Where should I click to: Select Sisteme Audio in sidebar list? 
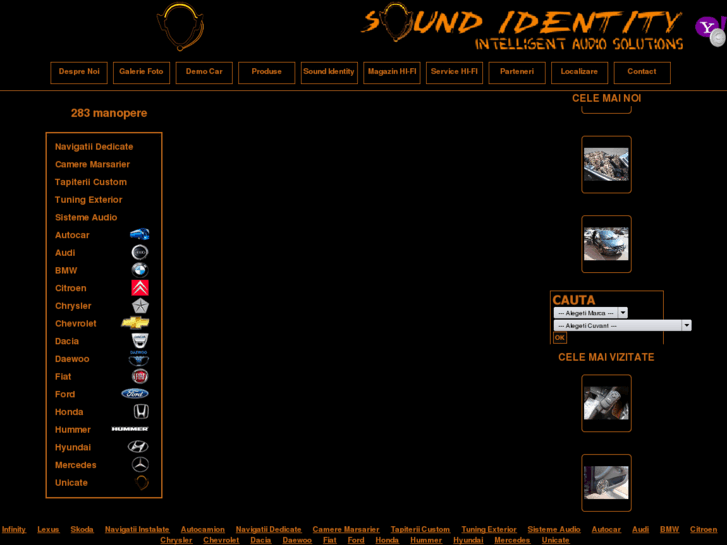pyautogui.click(x=86, y=217)
